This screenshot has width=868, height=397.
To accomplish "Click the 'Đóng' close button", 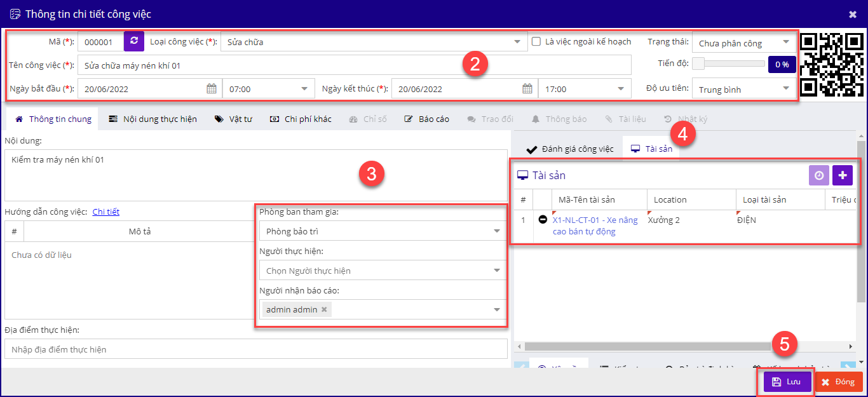I will pyautogui.click(x=838, y=382).
